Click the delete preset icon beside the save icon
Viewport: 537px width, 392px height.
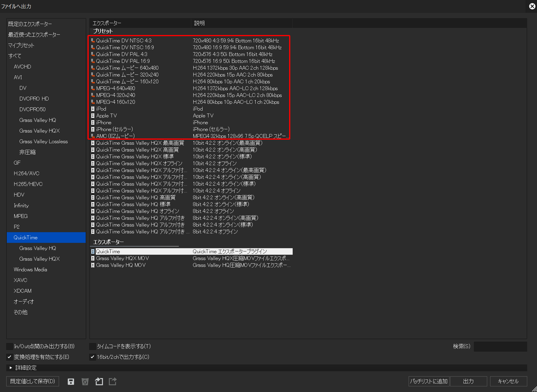(85, 382)
